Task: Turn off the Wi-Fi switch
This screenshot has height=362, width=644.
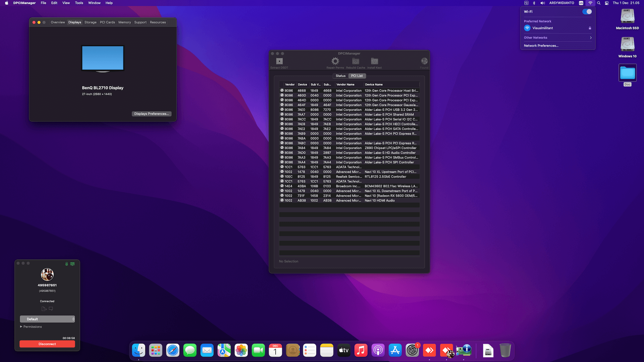Action: [x=587, y=11]
